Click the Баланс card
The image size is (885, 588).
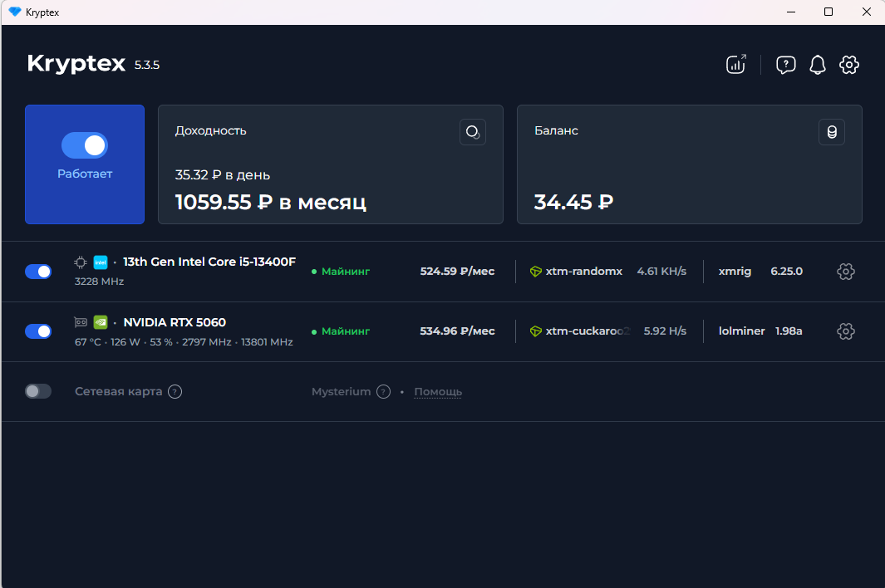click(x=690, y=164)
